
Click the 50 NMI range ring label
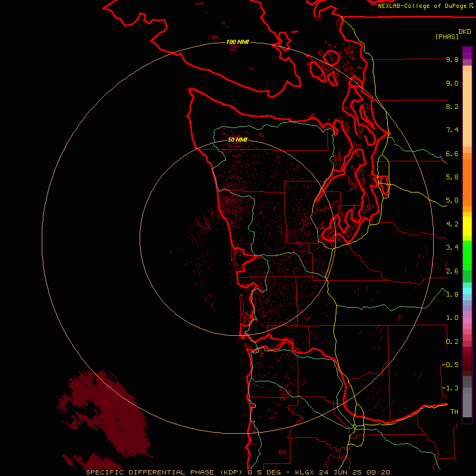(237, 140)
